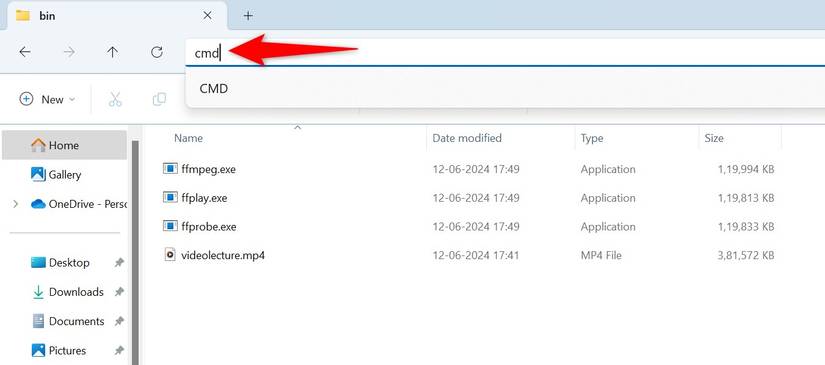
Task: Select the ffplay.exe file
Action: (204, 198)
